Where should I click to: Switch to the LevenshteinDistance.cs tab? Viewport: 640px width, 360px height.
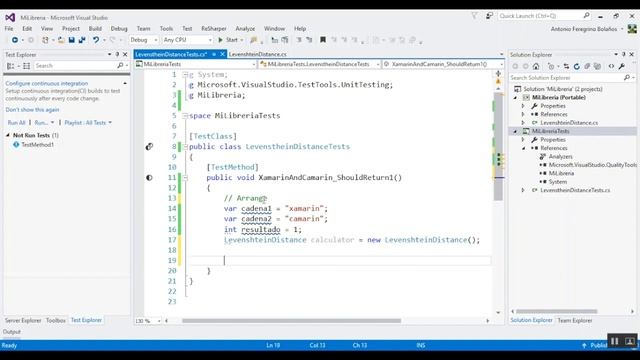[258, 54]
